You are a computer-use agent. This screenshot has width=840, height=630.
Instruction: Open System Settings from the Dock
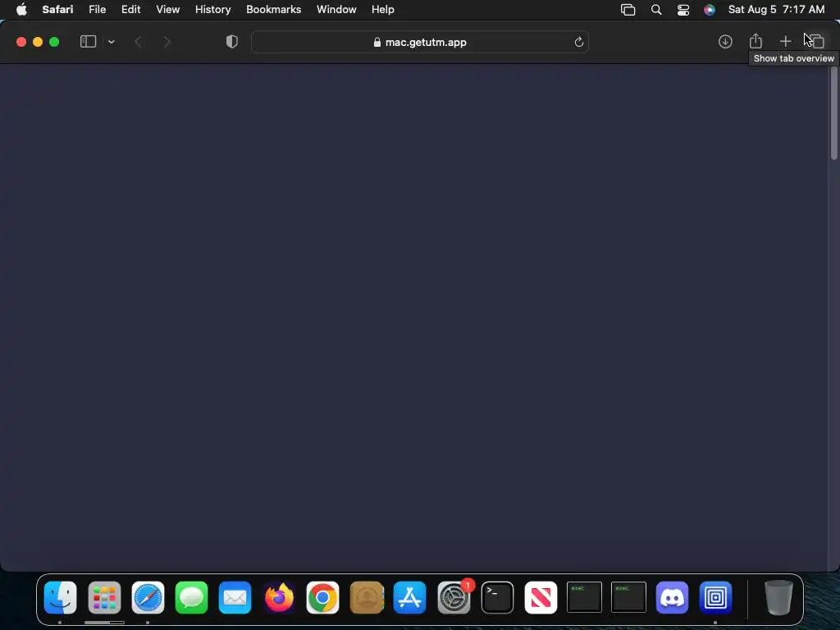coord(454,597)
